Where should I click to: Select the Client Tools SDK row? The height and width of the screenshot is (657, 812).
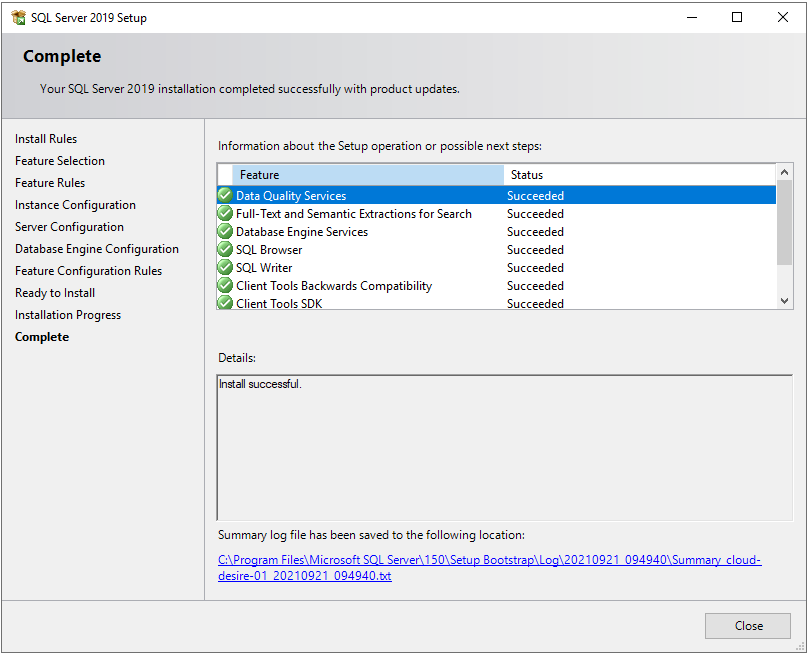point(497,303)
